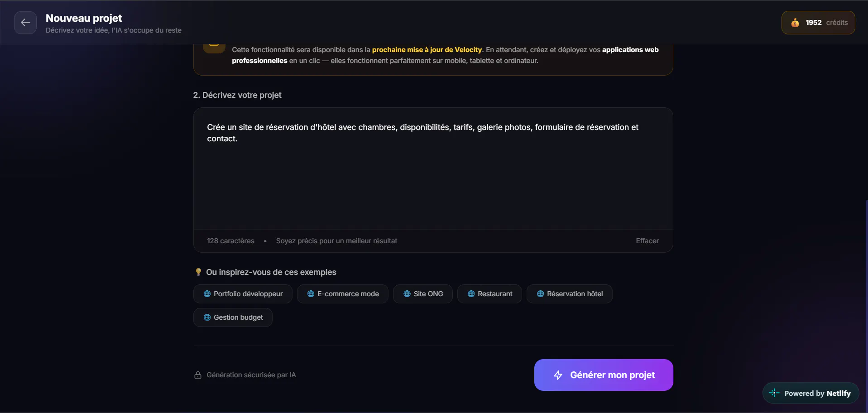Screen dimensions: 868x413
Task: Open the Powered by Netlify badge
Action: click(810, 393)
